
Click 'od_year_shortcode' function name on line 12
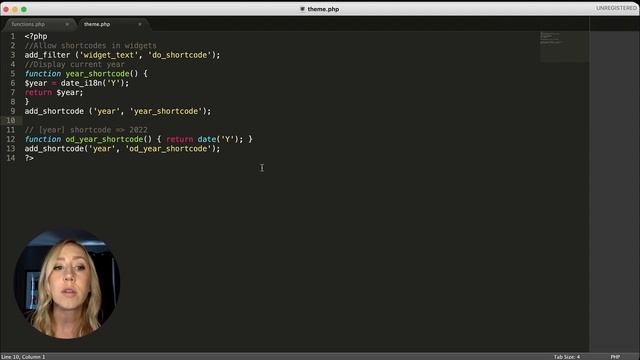coord(104,139)
